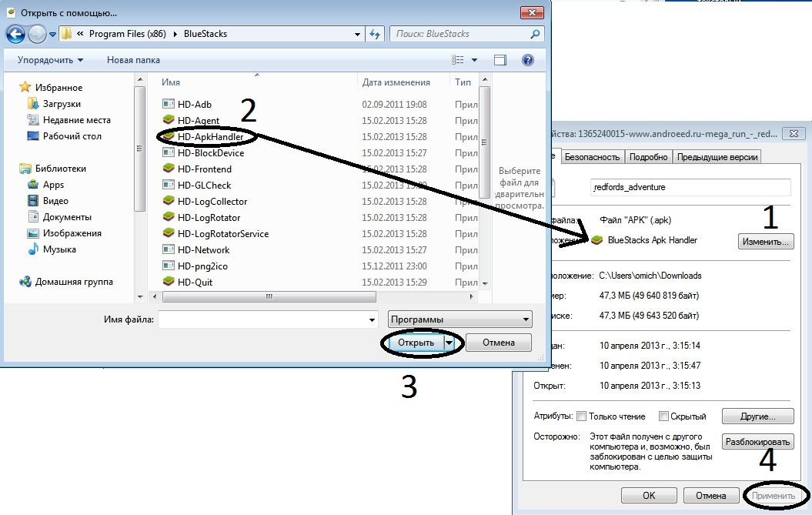
Task: Open the Загрузки folder in favorites
Action: (x=62, y=104)
